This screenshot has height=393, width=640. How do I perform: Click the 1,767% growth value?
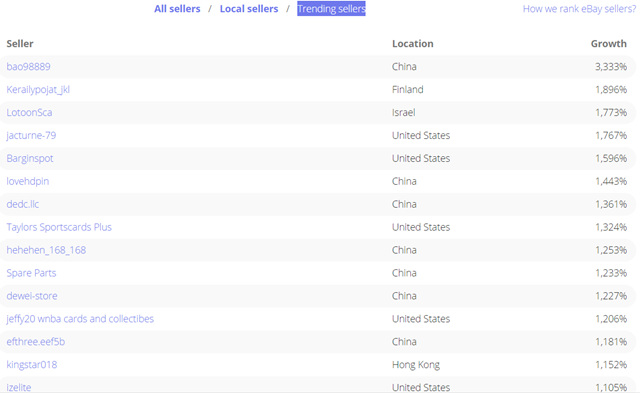tap(611, 135)
